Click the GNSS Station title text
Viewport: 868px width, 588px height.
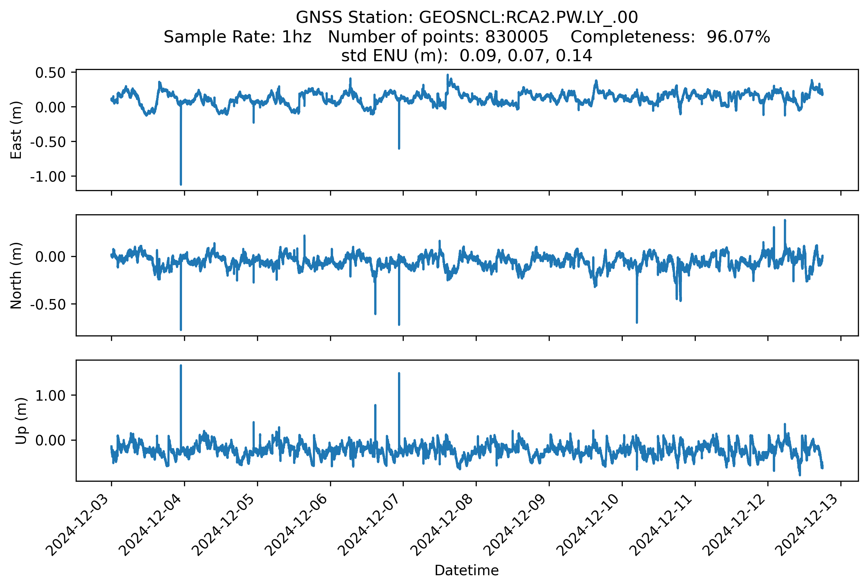(467, 17)
